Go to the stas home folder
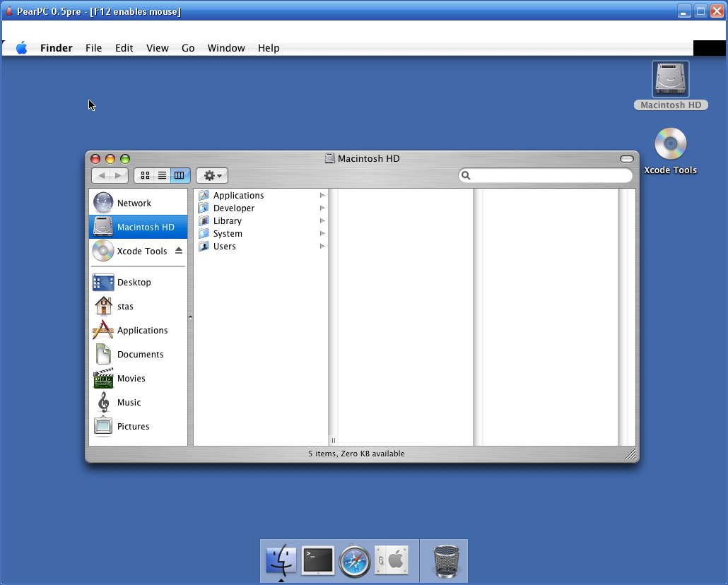The height and width of the screenshot is (585, 728). (124, 306)
